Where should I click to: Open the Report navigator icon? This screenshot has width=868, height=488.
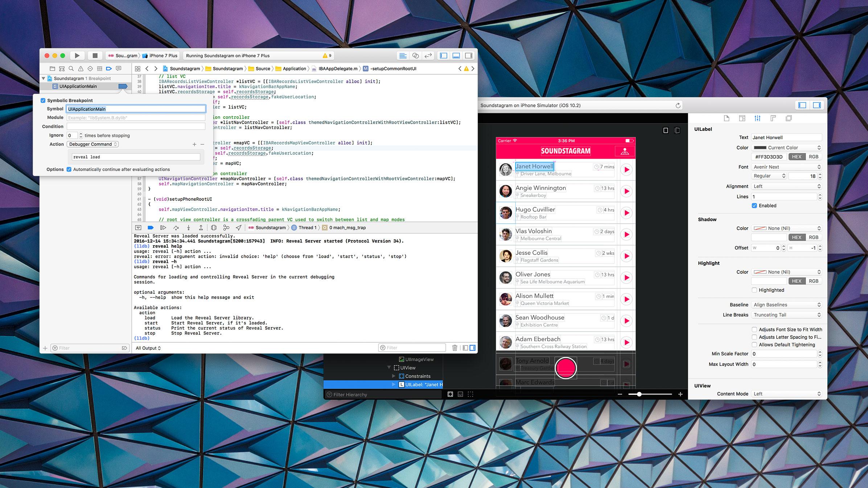coord(118,69)
